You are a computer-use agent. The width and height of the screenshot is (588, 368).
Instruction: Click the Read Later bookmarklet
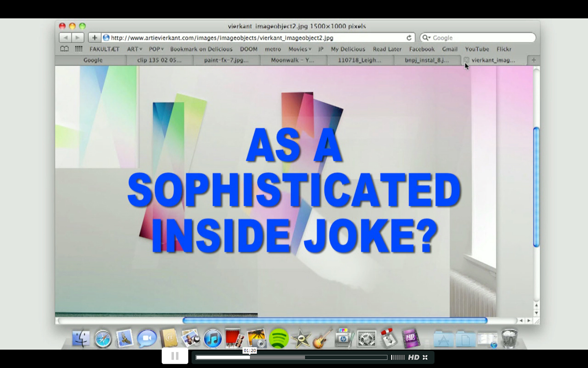pyautogui.click(x=387, y=49)
